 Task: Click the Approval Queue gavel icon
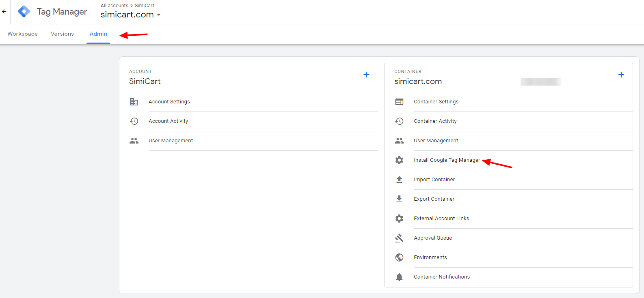pos(399,238)
